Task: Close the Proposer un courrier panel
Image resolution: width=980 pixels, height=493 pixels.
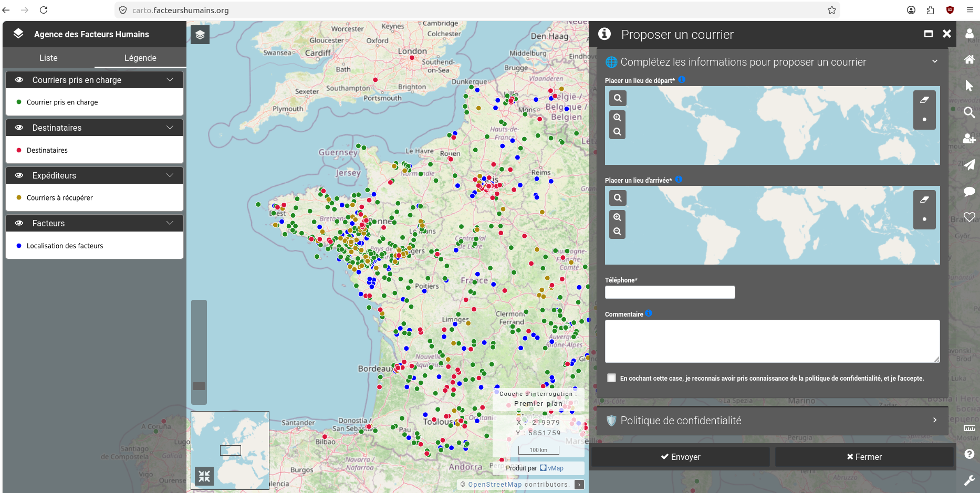Action: pyautogui.click(x=947, y=34)
